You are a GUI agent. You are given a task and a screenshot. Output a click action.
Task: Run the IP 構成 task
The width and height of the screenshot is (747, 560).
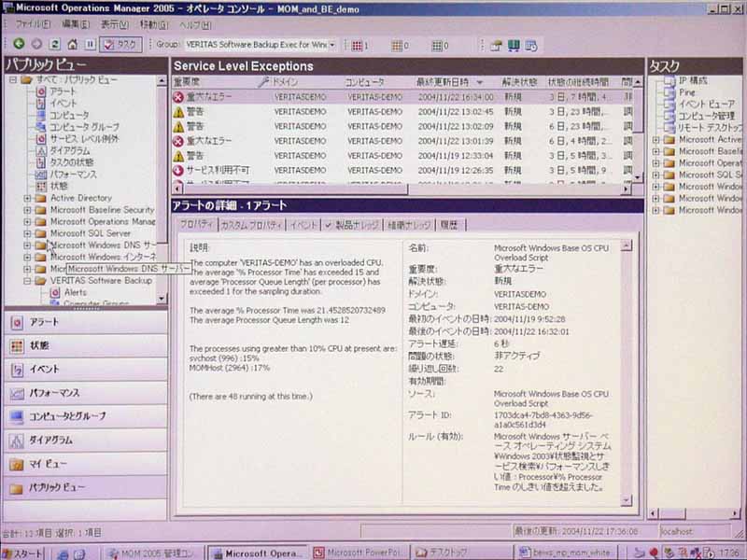[693, 80]
